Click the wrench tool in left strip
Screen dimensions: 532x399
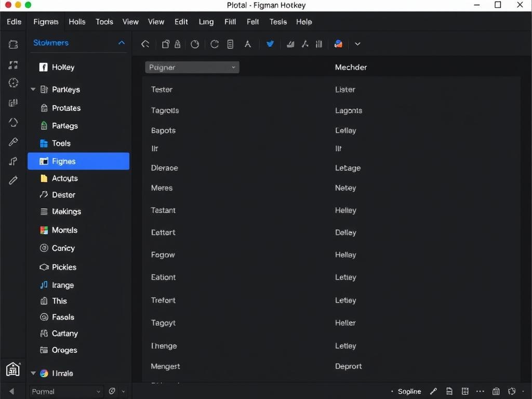[x=13, y=141]
